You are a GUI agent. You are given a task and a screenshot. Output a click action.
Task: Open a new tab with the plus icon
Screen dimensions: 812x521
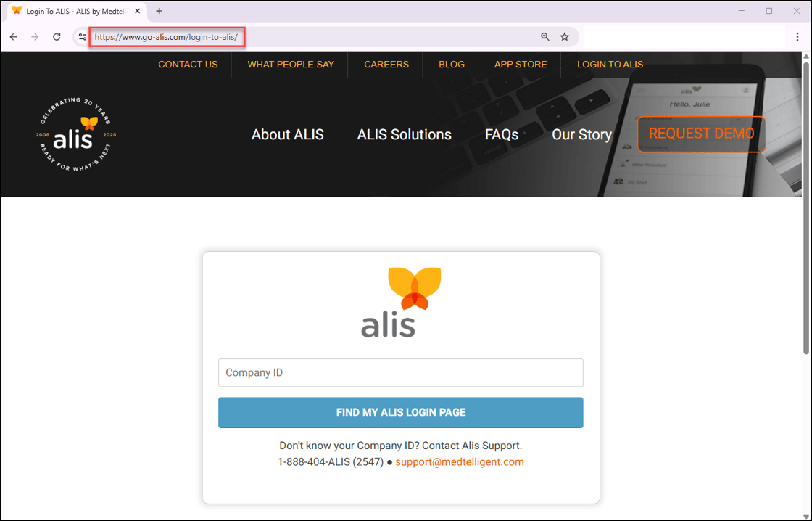click(159, 11)
